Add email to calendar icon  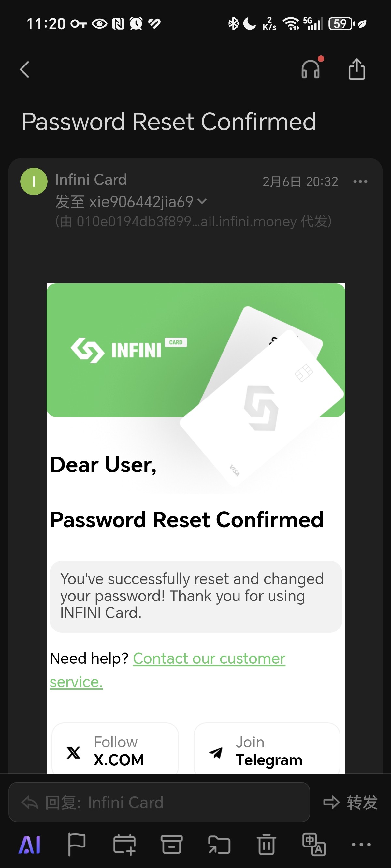coord(124,845)
